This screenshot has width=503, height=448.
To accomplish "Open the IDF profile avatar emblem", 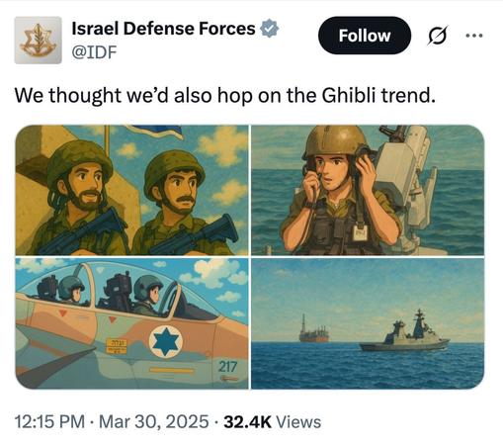I will click(38, 40).
